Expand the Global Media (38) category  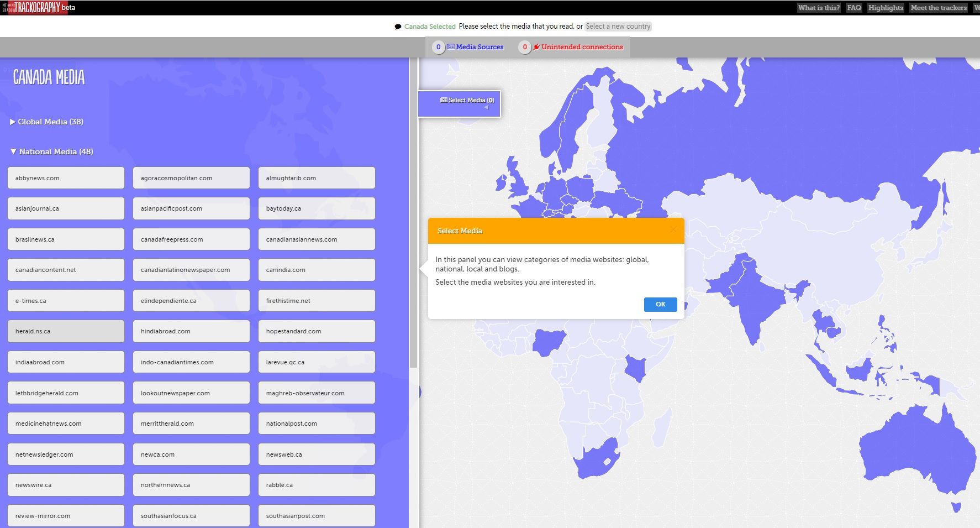click(x=47, y=122)
